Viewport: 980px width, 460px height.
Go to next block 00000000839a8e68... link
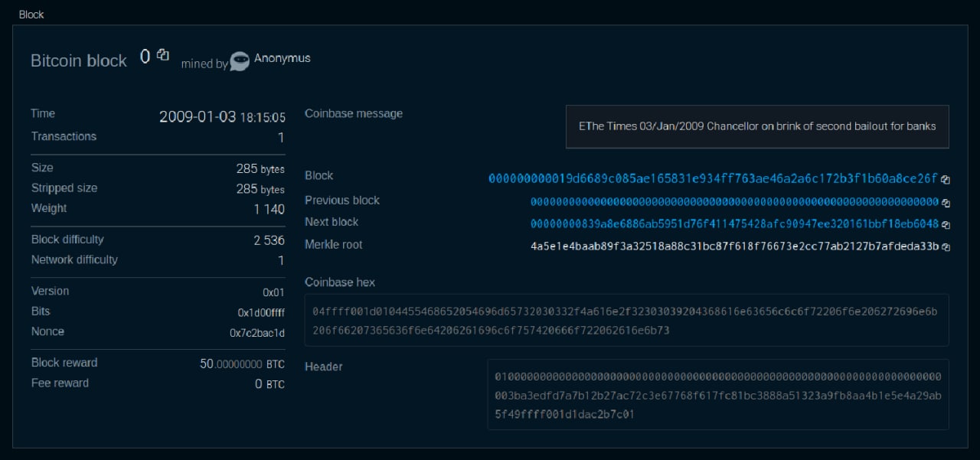(x=734, y=224)
